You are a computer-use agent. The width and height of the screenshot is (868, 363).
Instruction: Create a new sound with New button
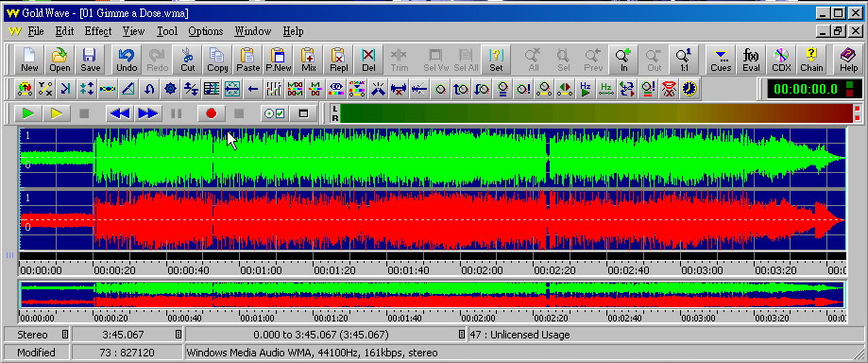point(29,60)
